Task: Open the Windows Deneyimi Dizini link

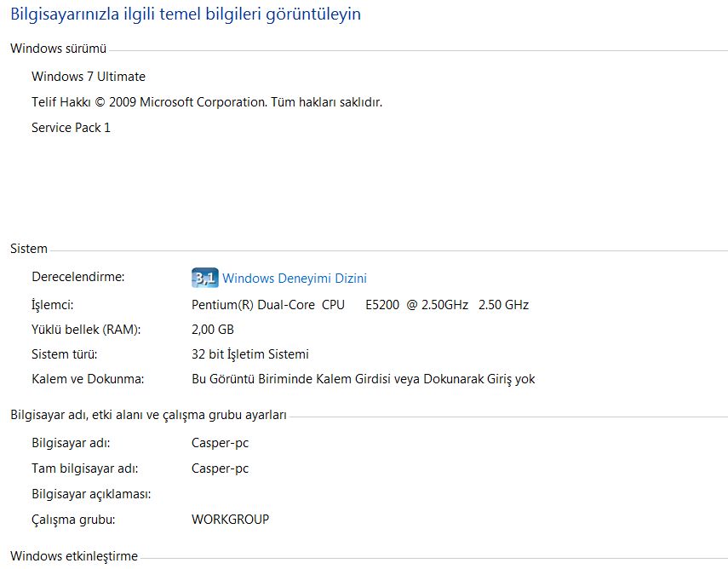Action: point(295,279)
